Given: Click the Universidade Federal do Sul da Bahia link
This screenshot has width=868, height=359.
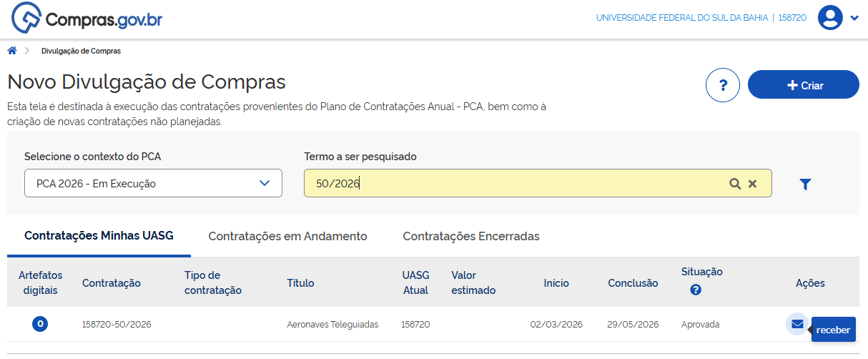Looking at the screenshot, I should click(681, 18).
